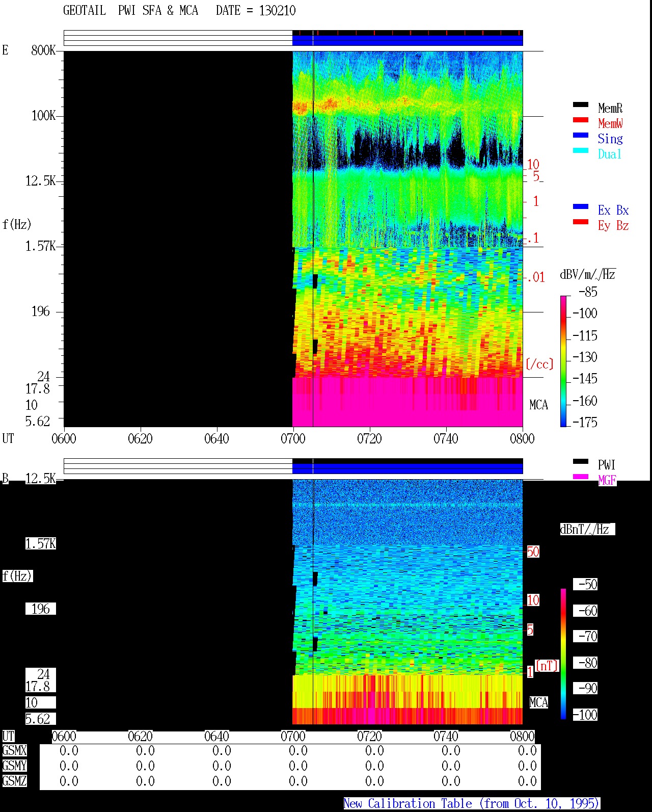The image size is (652, 812).
Task: Click the red Ey Bz legend swatch
Action: point(581,222)
